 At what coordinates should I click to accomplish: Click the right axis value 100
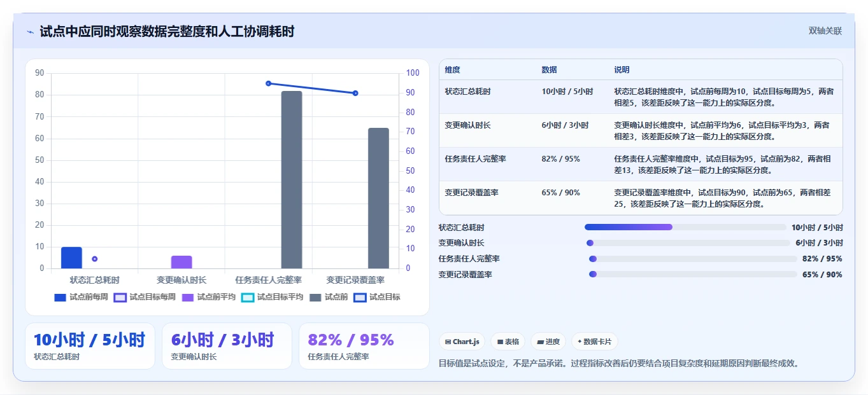(413, 73)
